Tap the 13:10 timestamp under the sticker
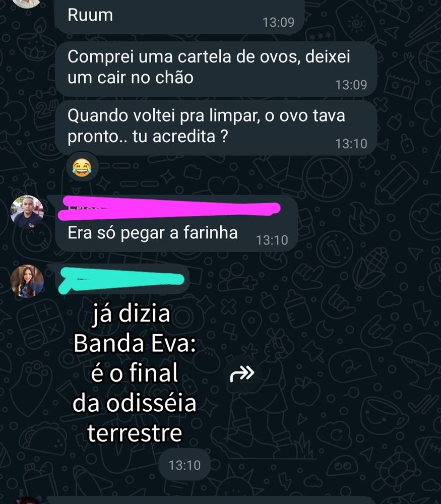The image size is (441, 504). (x=185, y=465)
